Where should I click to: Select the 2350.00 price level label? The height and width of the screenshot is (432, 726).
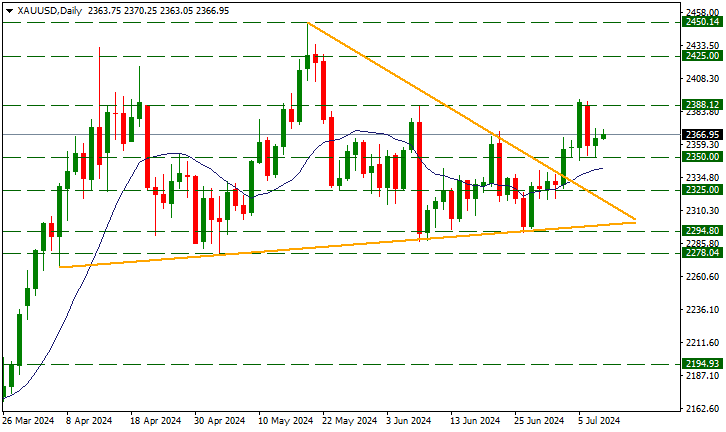pos(702,157)
